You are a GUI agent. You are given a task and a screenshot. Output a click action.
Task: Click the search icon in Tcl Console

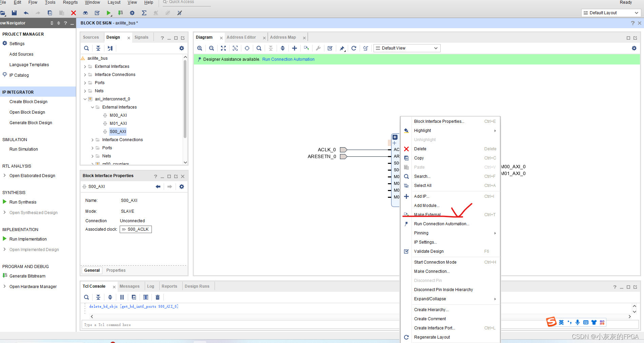86,297
